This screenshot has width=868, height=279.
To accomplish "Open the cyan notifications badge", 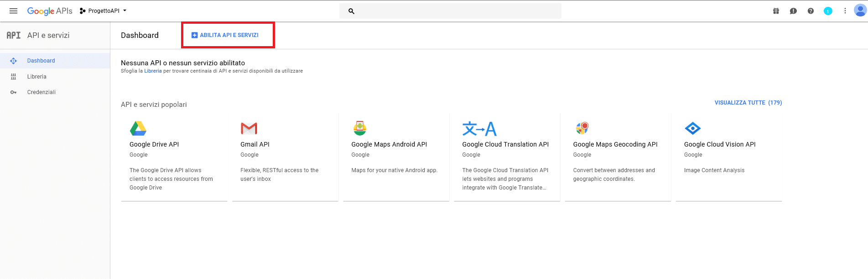I will 828,11.
